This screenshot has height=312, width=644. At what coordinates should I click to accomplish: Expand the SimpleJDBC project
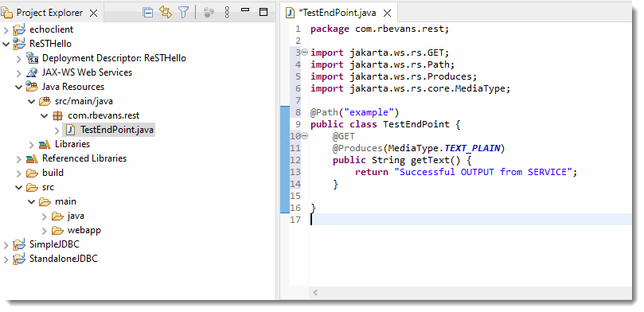pos(6,244)
